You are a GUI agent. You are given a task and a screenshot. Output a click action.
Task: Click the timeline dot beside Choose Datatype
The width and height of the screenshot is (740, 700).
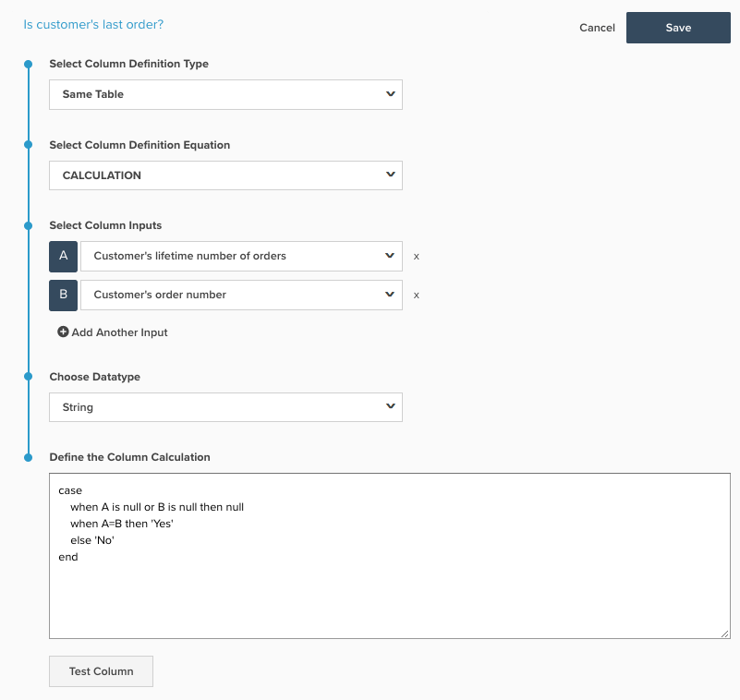click(x=28, y=377)
